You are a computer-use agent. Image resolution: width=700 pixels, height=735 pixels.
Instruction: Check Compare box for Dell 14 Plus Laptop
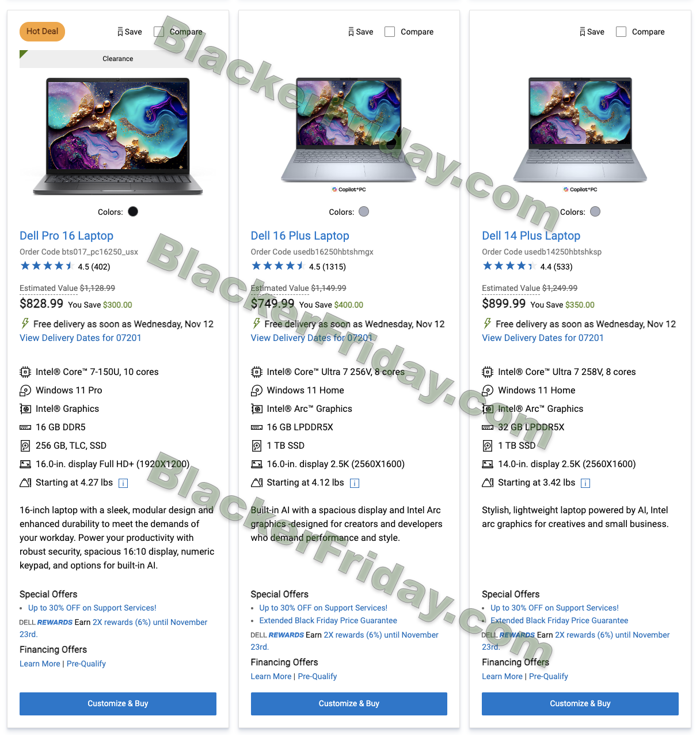point(621,32)
